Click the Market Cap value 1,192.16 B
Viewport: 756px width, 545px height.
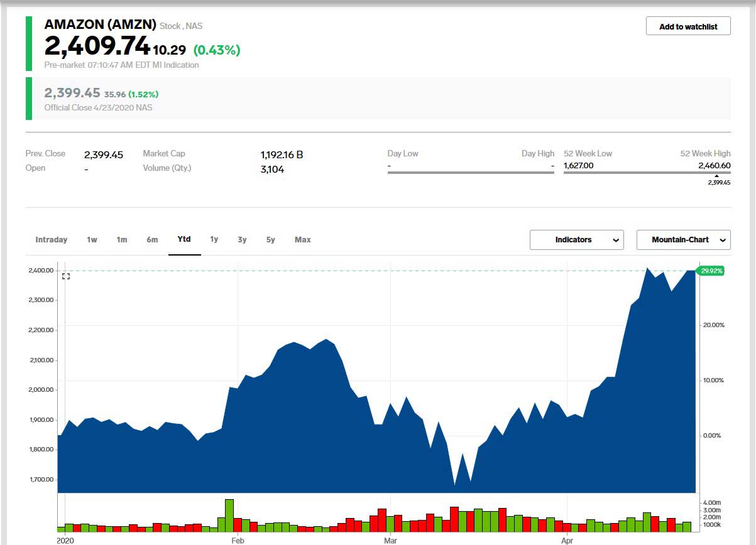coord(282,154)
